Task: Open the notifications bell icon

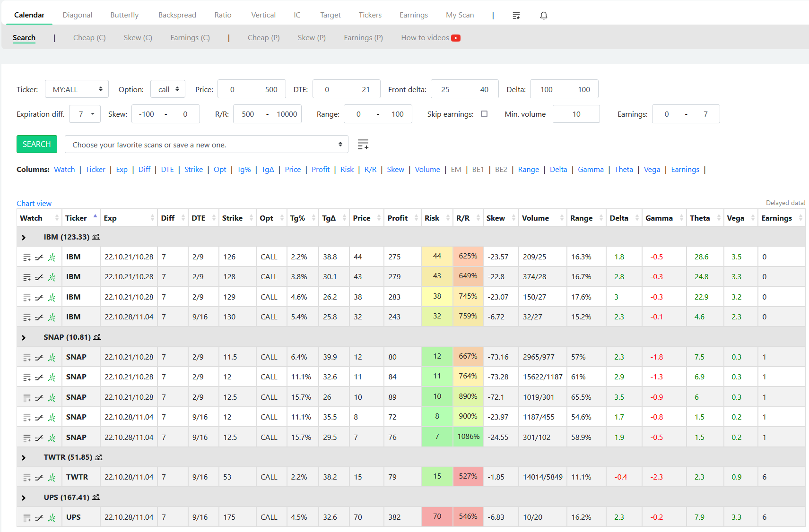Action: [x=544, y=16]
